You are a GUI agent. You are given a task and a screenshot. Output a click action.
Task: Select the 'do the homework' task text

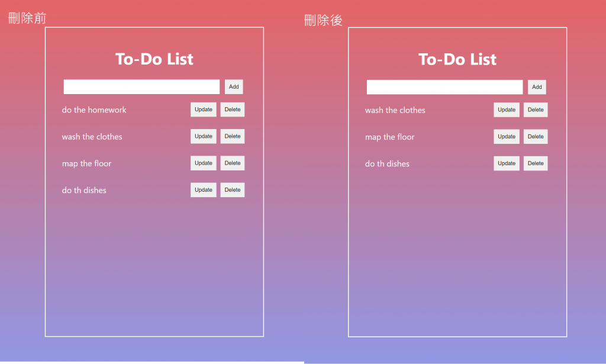coord(94,109)
